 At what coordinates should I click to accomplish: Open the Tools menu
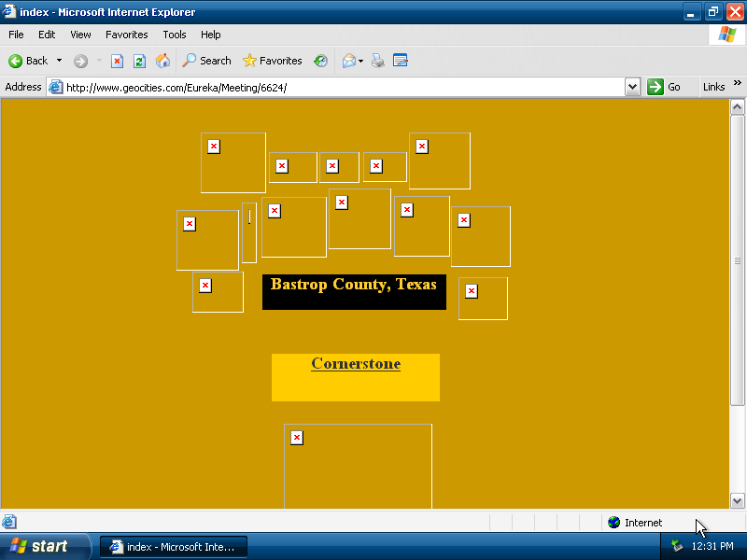coord(175,35)
